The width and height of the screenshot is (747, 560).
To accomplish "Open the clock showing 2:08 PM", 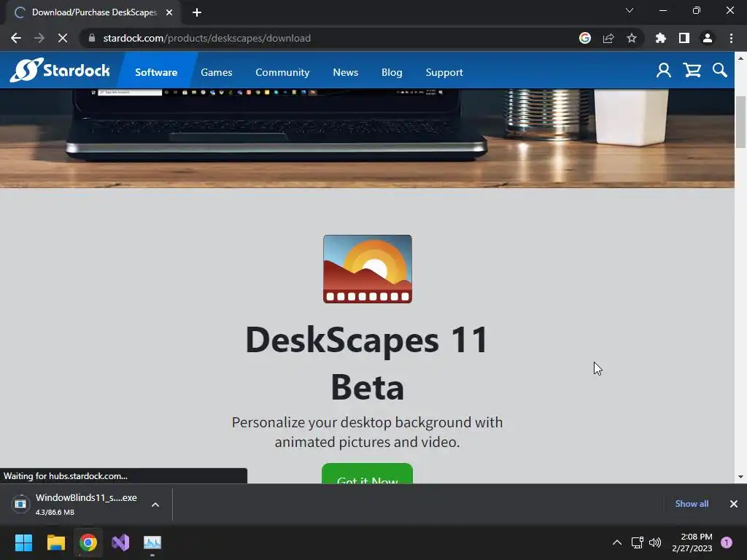I will tap(692, 542).
